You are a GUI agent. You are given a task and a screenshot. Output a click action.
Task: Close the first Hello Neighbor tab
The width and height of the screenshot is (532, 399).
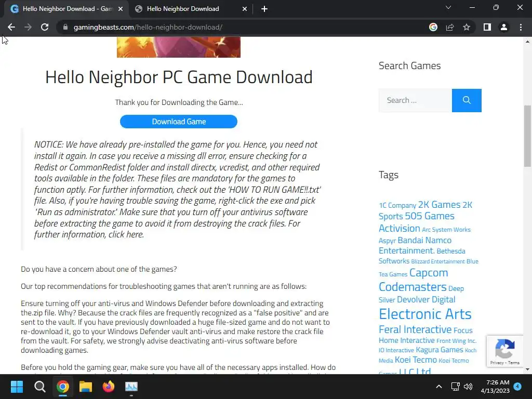coord(121,9)
